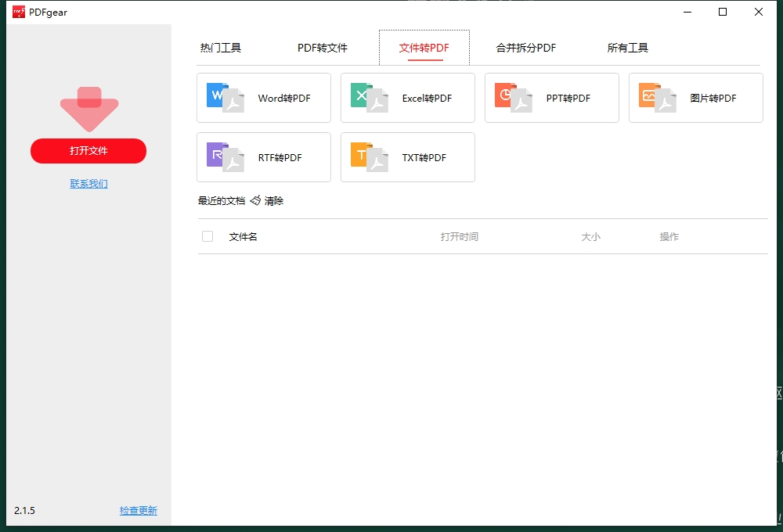Viewport: 783px width, 532px height.
Task: Click the TXT转PDF orange icon
Action: (x=370, y=157)
